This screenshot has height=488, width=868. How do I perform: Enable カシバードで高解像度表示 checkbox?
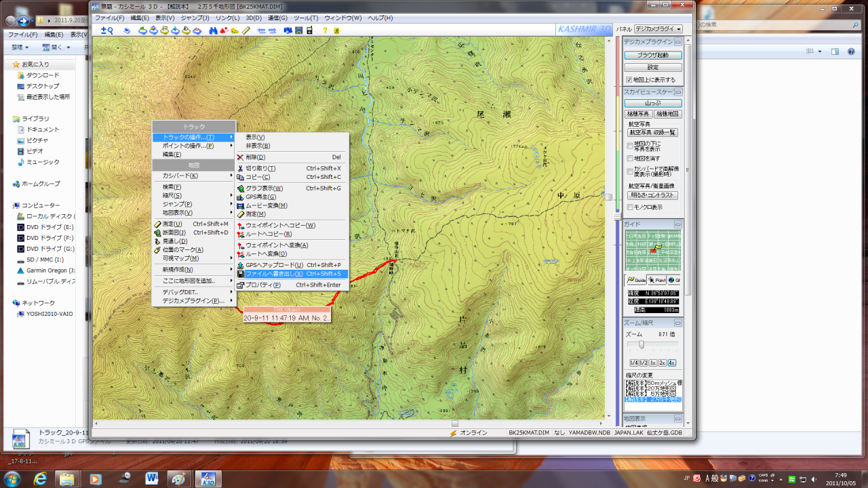point(630,171)
